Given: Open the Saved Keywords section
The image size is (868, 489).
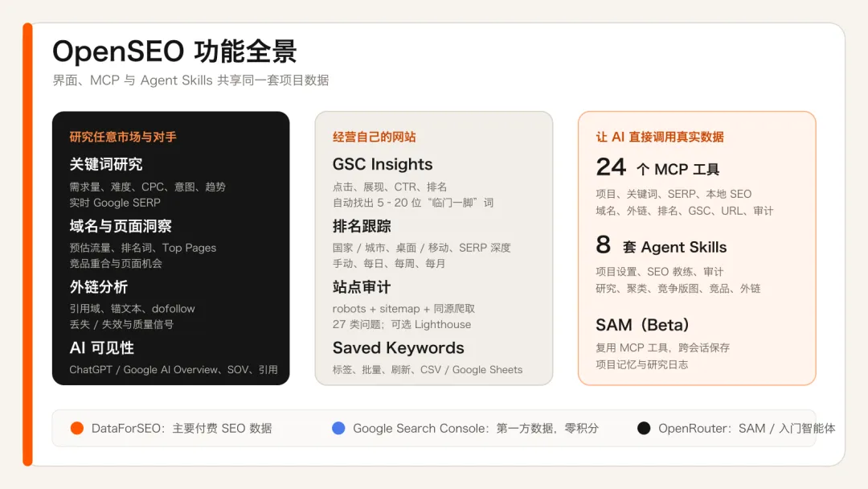Looking at the screenshot, I should 398,347.
